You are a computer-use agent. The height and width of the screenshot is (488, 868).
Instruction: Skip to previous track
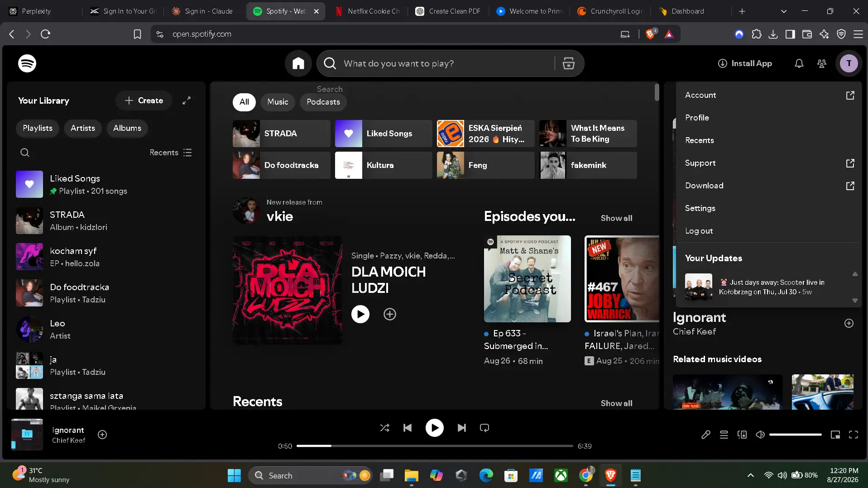(408, 428)
